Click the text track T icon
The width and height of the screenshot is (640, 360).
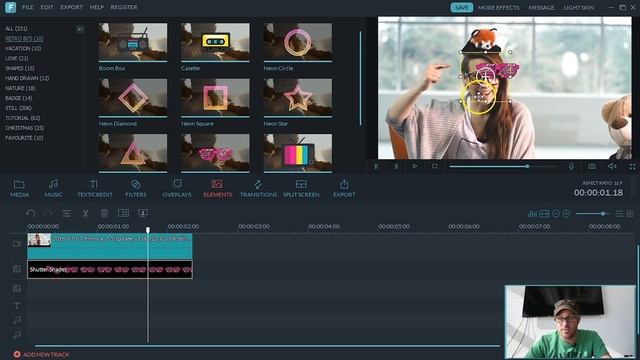(x=17, y=305)
